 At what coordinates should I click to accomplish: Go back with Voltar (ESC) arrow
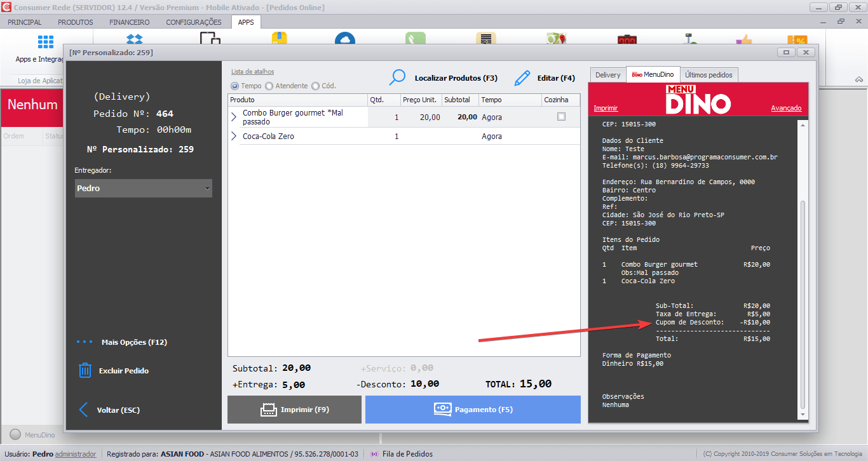point(83,410)
